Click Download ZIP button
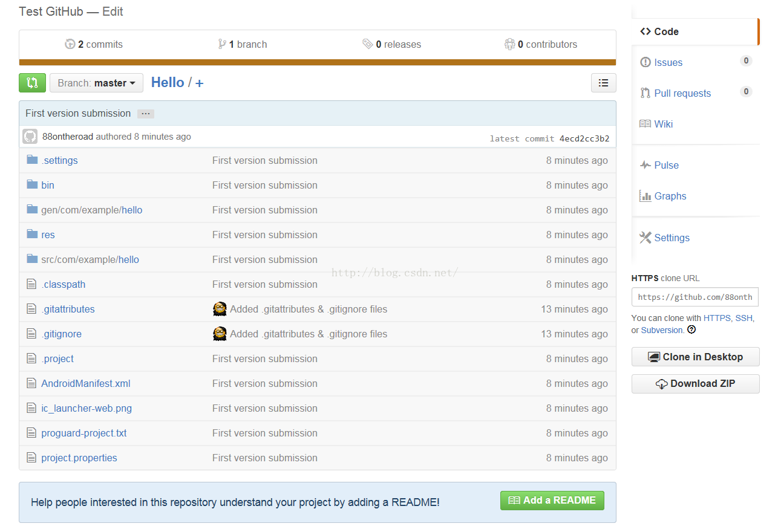 point(695,384)
